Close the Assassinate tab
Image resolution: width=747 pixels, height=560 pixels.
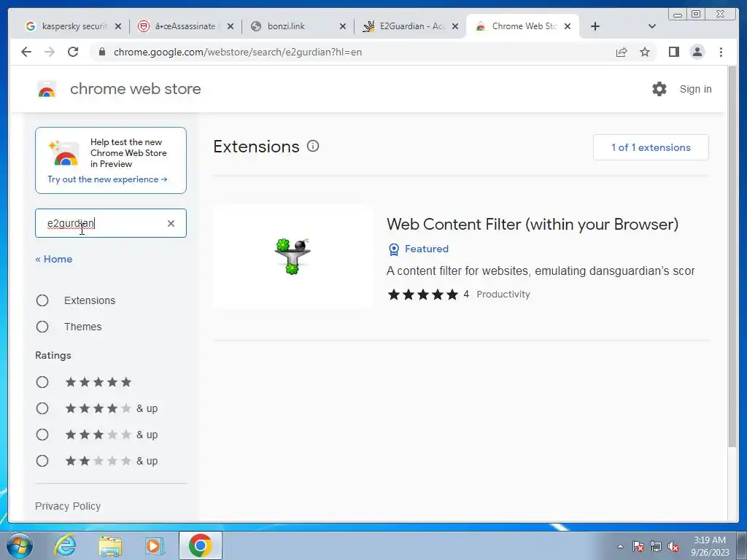[x=230, y=26]
